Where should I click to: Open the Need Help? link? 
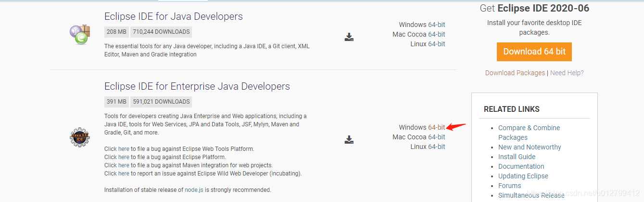coord(567,73)
